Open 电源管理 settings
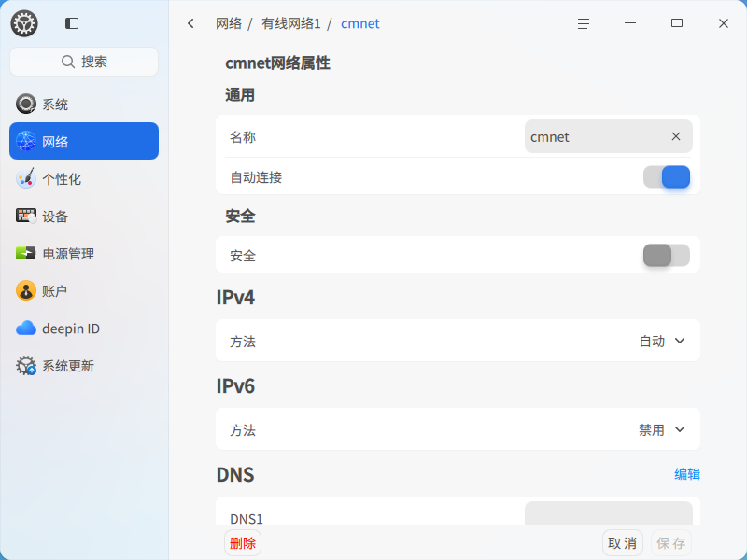The image size is (747, 560). pyautogui.click(x=84, y=253)
